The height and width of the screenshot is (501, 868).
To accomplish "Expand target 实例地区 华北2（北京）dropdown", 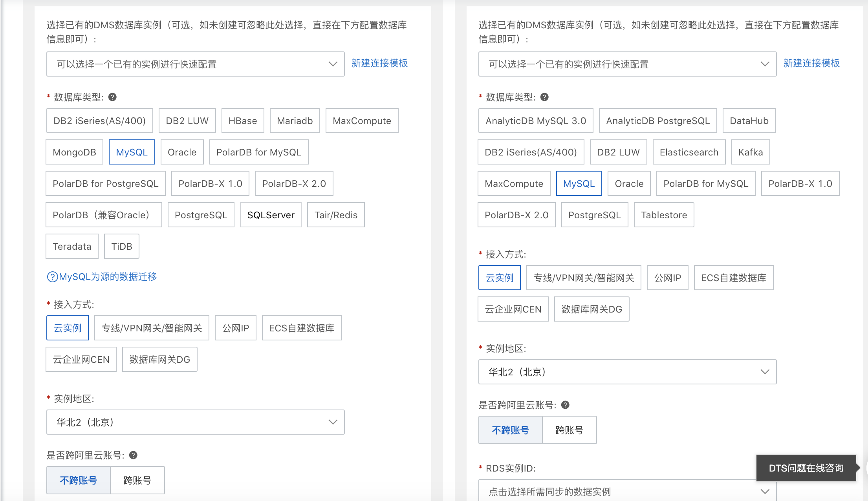I will (x=628, y=372).
